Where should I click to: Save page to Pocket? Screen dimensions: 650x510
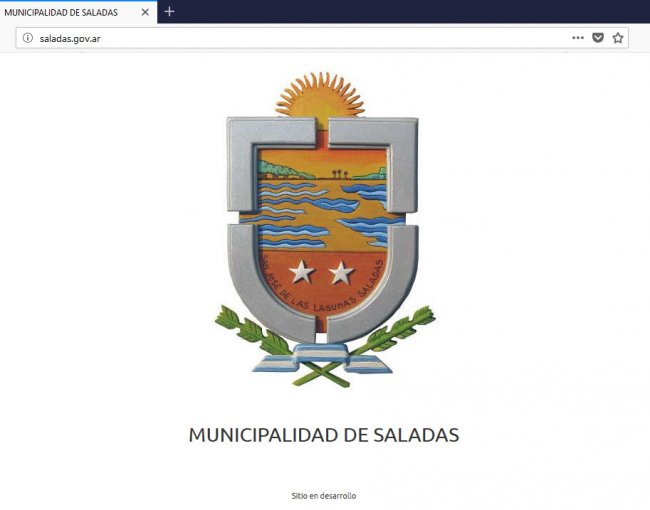click(598, 38)
